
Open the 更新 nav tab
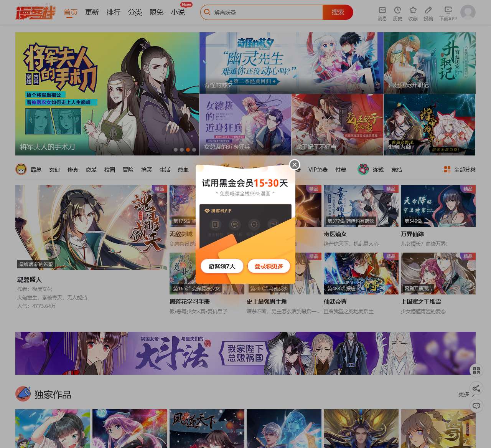tap(92, 12)
